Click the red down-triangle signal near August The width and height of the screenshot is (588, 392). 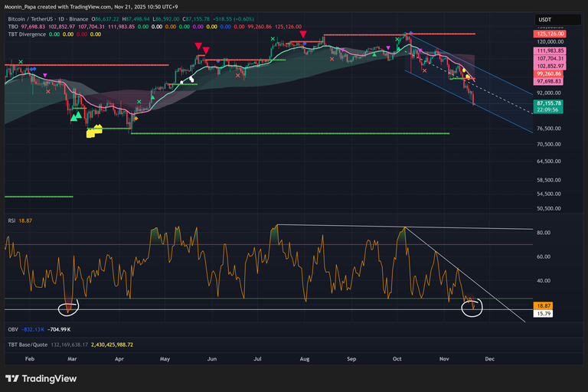(x=303, y=34)
